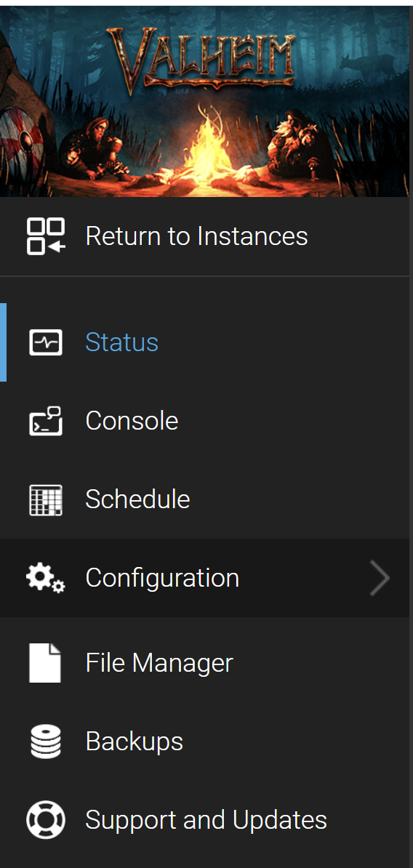
Task: Expand the Configuration submenu chevron
Action: point(380,578)
